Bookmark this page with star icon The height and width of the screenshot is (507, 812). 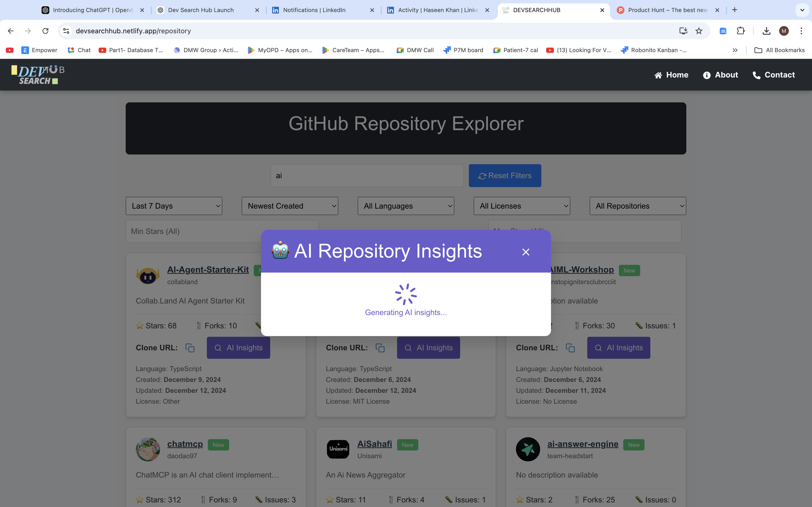click(699, 31)
